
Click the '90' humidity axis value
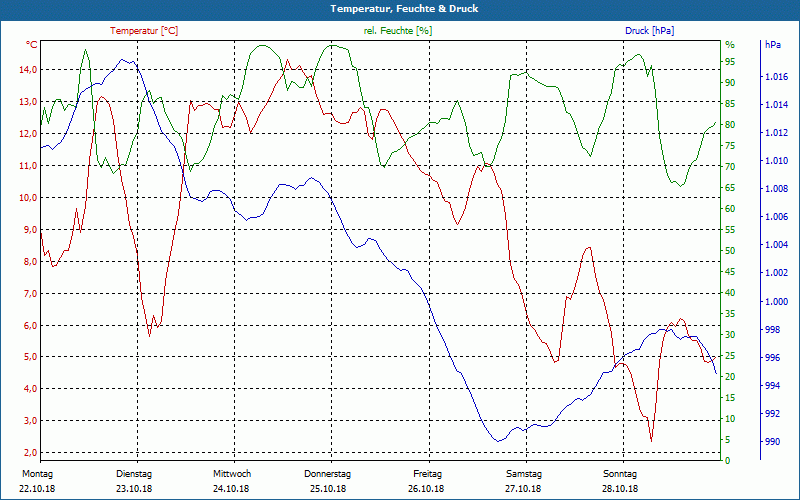730,83
